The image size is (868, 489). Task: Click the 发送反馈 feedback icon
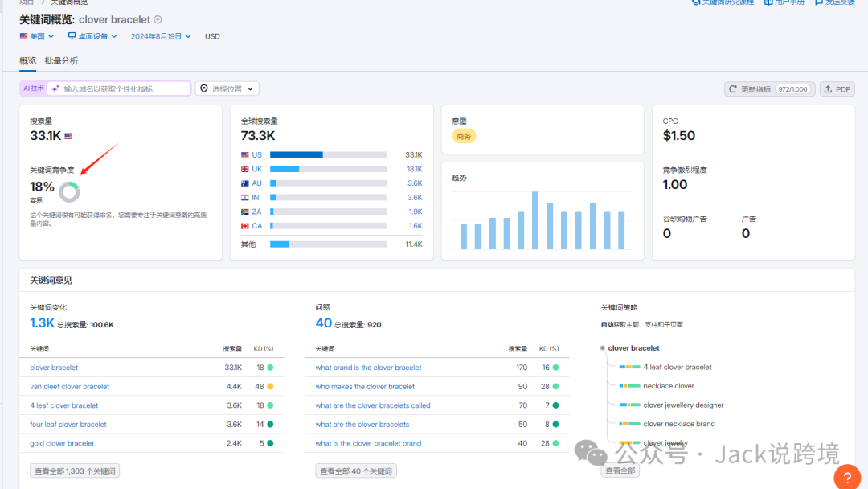[819, 2]
